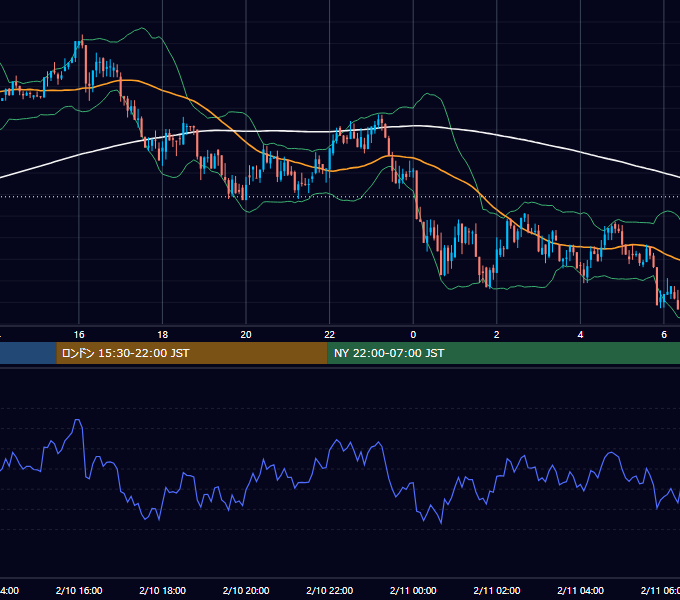Click the "6" hour label on price chart axis
The image size is (680, 600).
[x=664, y=335]
